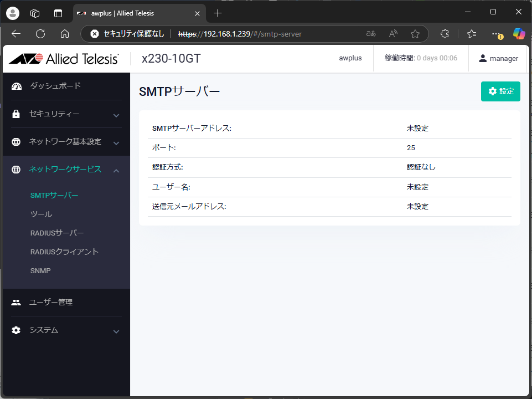Click the Allied Telesis logo
Screen dimensions: 532x399
[x=64, y=59]
